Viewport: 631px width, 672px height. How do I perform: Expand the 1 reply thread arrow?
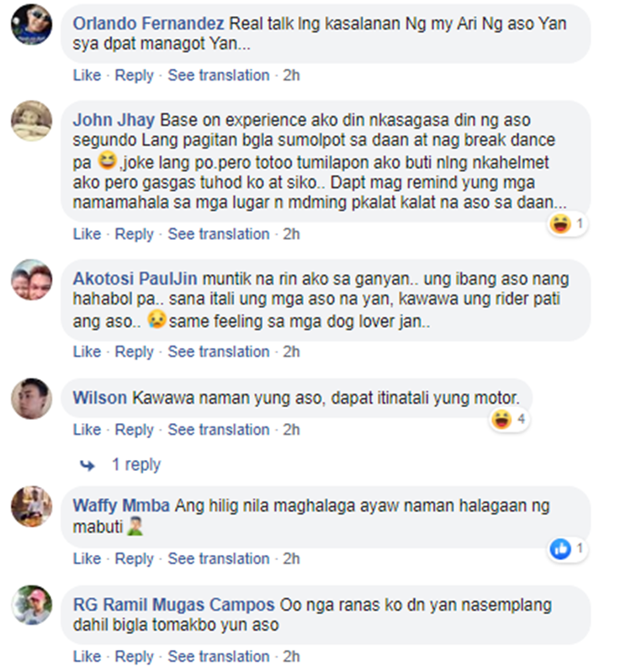pyautogui.click(x=87, y=465)
